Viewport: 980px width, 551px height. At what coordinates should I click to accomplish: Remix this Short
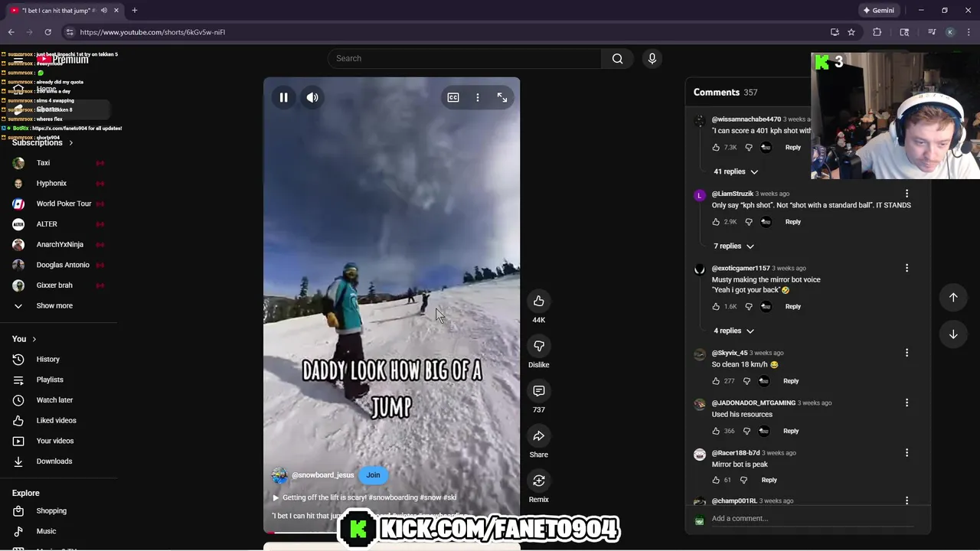(x=539, y=481)
